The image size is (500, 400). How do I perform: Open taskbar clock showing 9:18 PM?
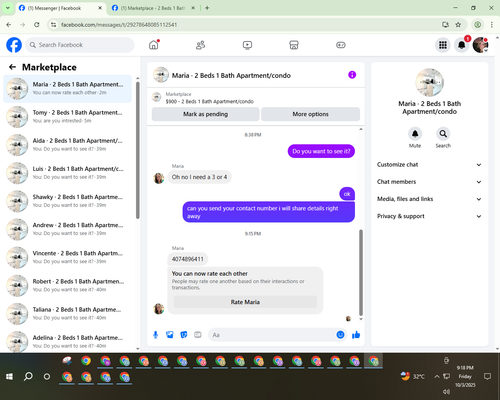(465, 376)
